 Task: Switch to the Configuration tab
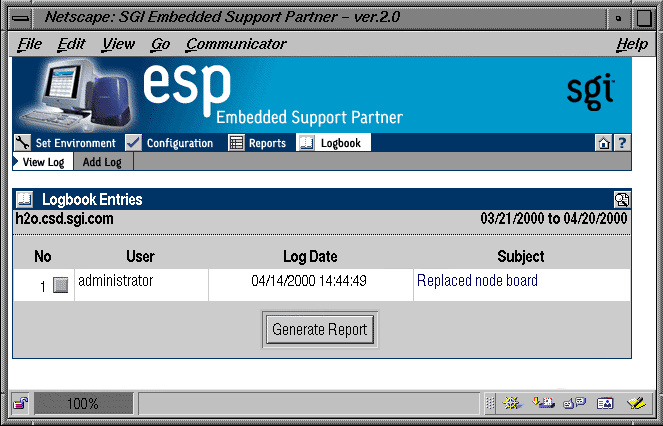180,143
